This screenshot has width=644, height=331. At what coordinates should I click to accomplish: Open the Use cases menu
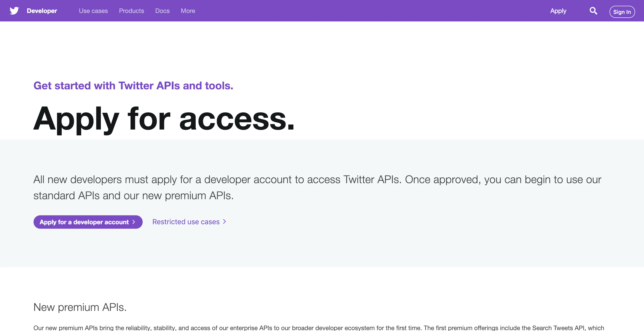93,11
